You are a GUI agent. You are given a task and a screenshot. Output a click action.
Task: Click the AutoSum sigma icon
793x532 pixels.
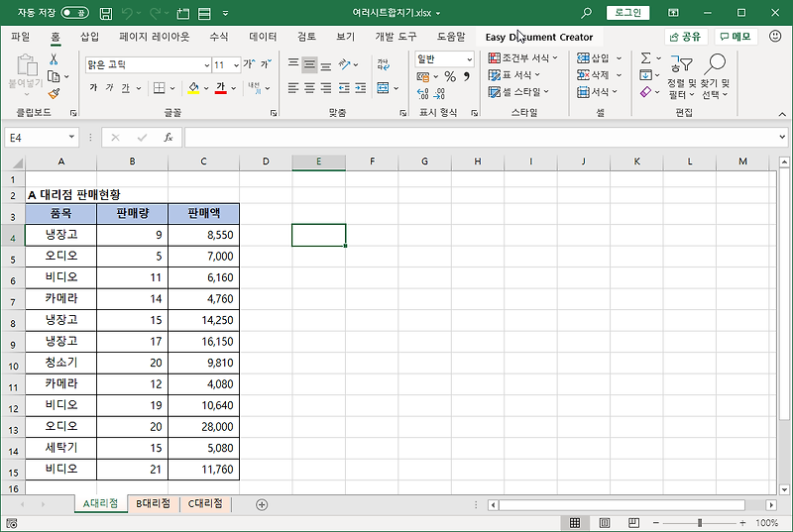click(646, 58)
